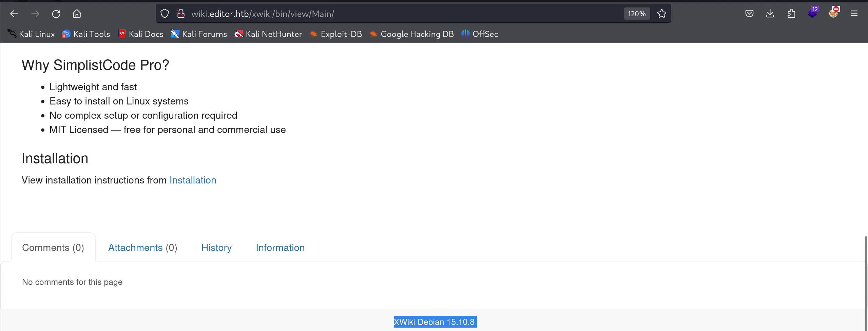Open the Firefox hamburger menu
868x331 pixels.
tap(854, 14)
